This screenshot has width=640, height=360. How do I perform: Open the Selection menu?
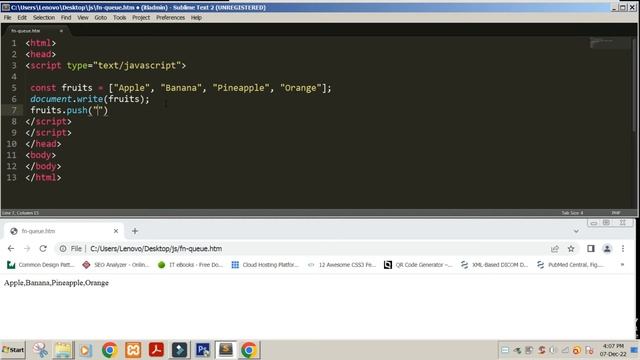pos(44,18)
